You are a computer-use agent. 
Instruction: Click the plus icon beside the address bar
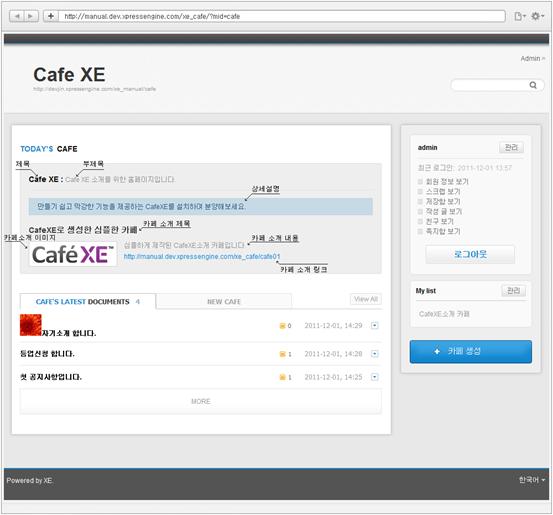click(51, 16)
